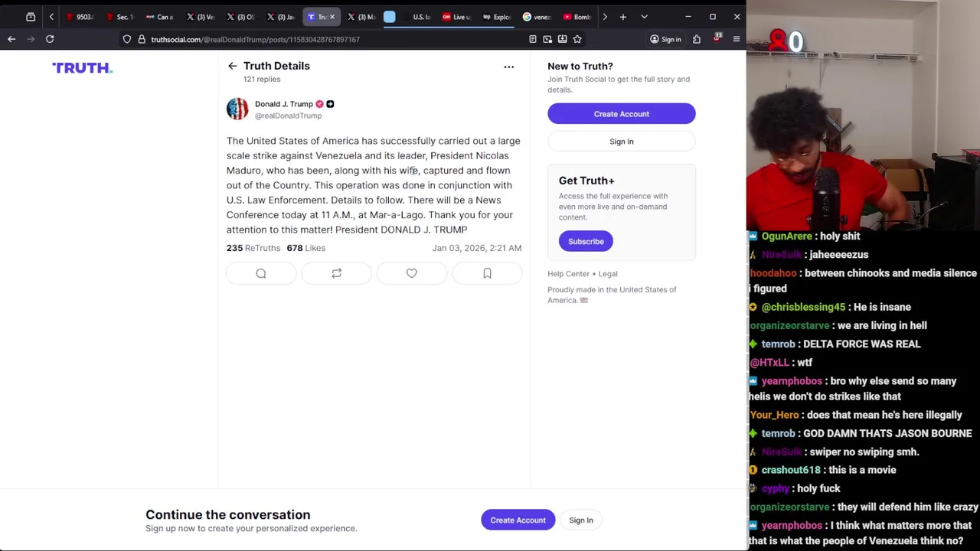
Task: Switch to the CNN Live updates tab
Action: tap(456, 17)
